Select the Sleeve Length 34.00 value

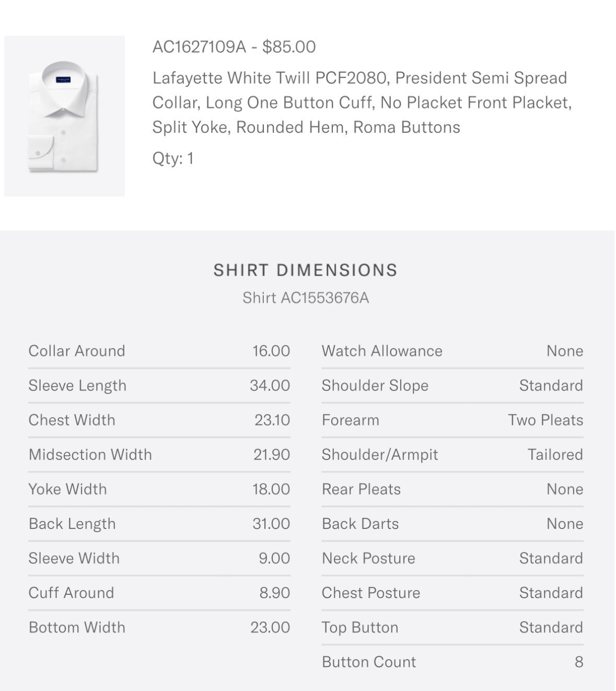click(x=270, y=386)
